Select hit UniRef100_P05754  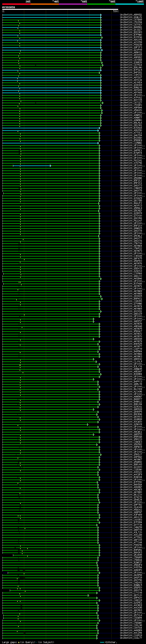click(x=131, y=567)
